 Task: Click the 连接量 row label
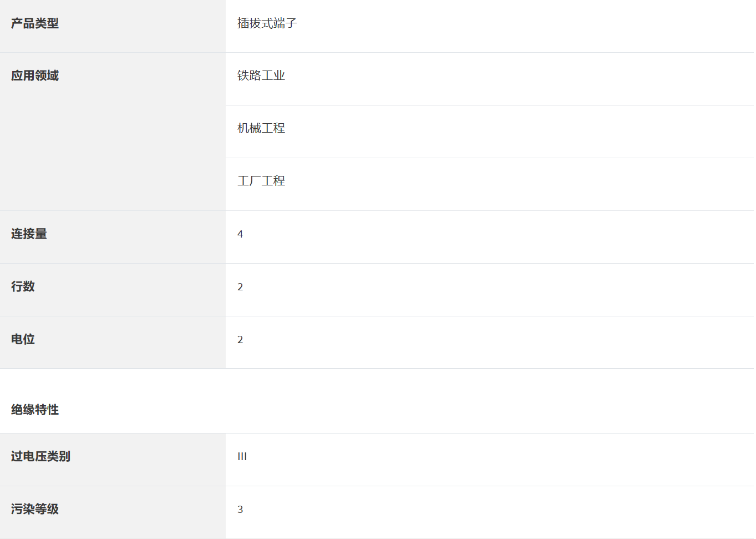coord(29,234)
